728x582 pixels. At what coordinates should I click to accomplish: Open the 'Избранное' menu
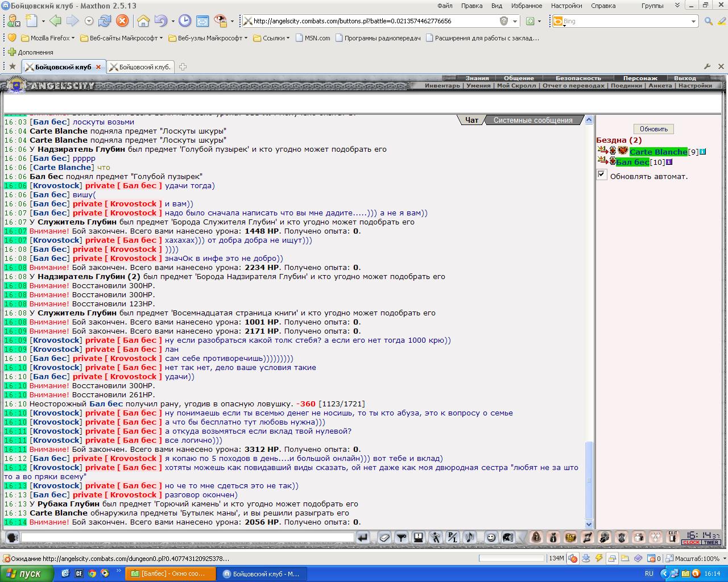[x=527, y=6]
